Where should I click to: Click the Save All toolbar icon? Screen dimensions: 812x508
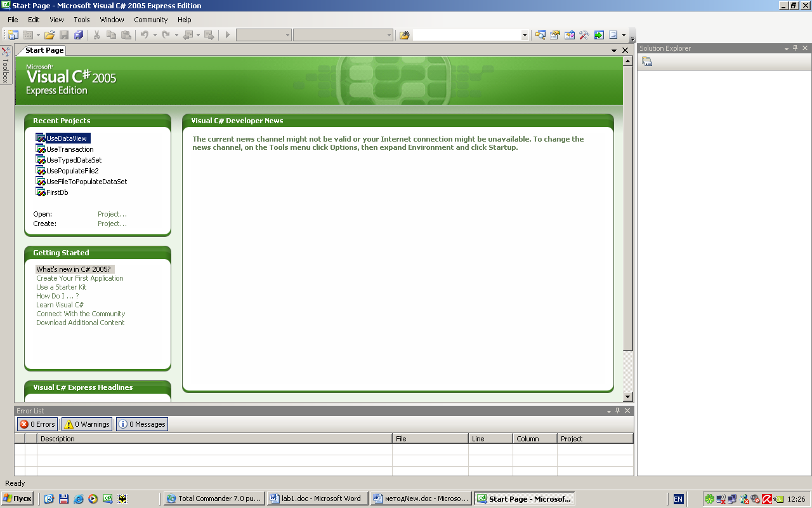click(x=79, y=36)
